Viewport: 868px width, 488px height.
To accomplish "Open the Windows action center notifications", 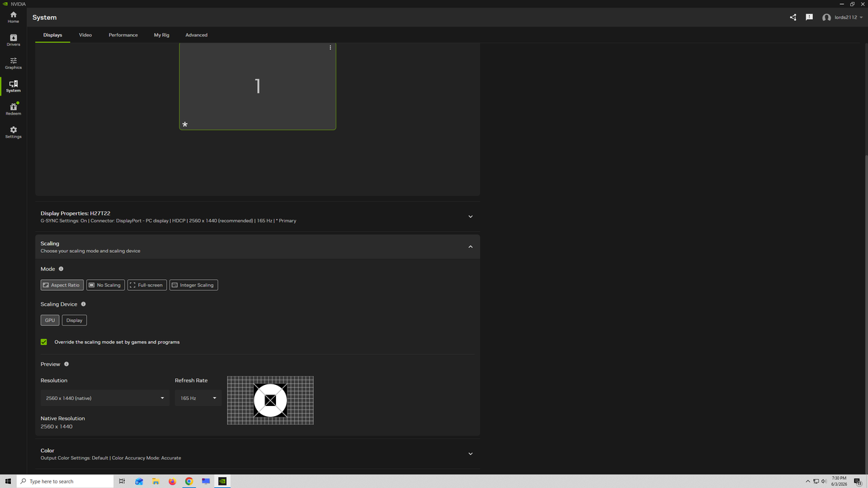I will coord(858,481).
